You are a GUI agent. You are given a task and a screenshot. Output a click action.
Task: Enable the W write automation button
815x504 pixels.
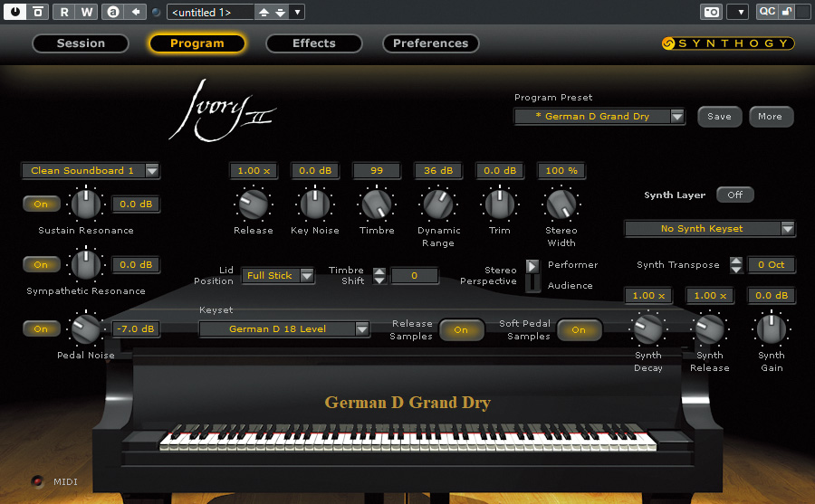point(87,12)
